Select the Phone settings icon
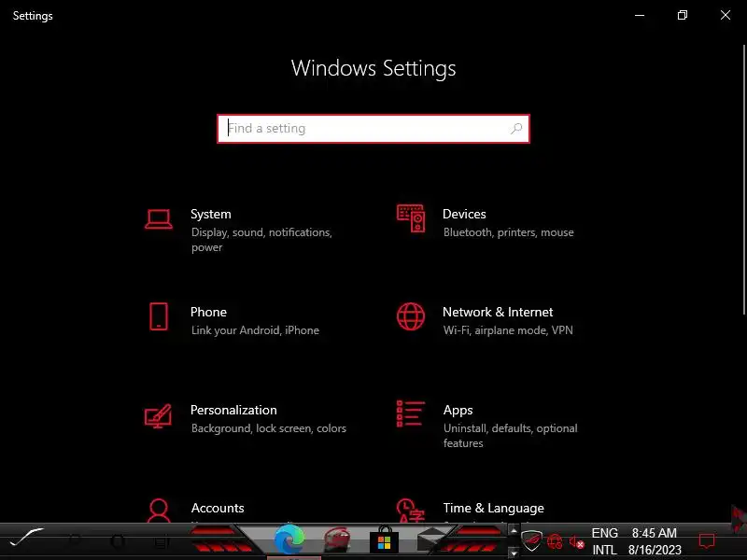Image resolution: width=747 pixels, height=560 pixels. click(x=159, y=316)
